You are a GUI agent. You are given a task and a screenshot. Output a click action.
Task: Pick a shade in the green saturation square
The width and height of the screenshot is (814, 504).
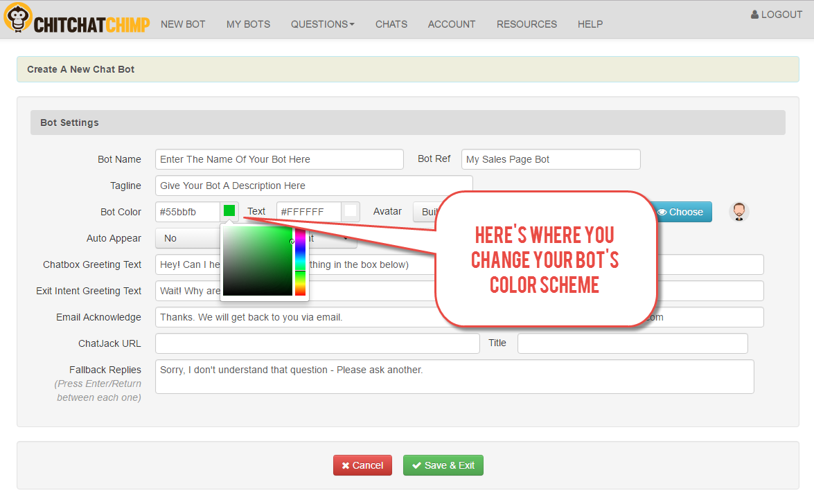tap(258, 261)
